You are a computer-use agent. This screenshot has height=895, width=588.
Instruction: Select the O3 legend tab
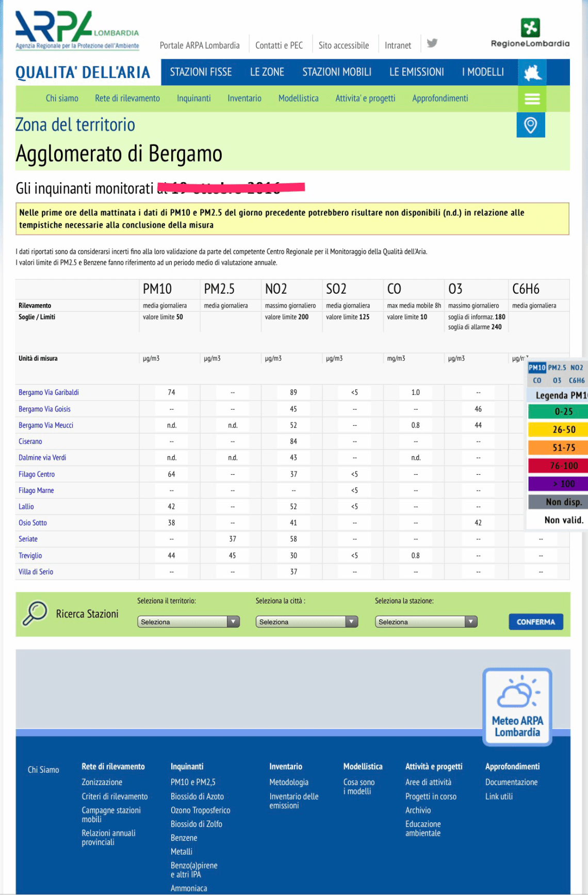pos(557,380)
